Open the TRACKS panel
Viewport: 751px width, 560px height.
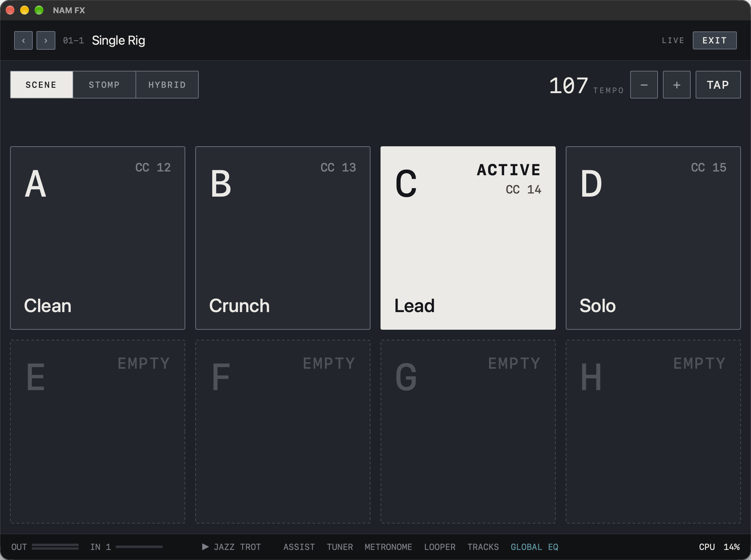tap(483, 547)
